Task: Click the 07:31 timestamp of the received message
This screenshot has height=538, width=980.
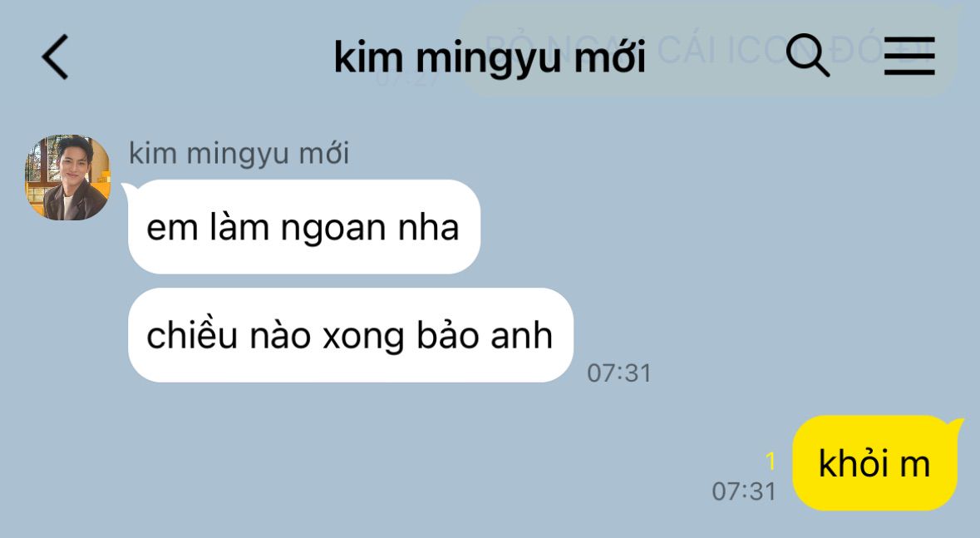Action: click(x=619, y=373)
